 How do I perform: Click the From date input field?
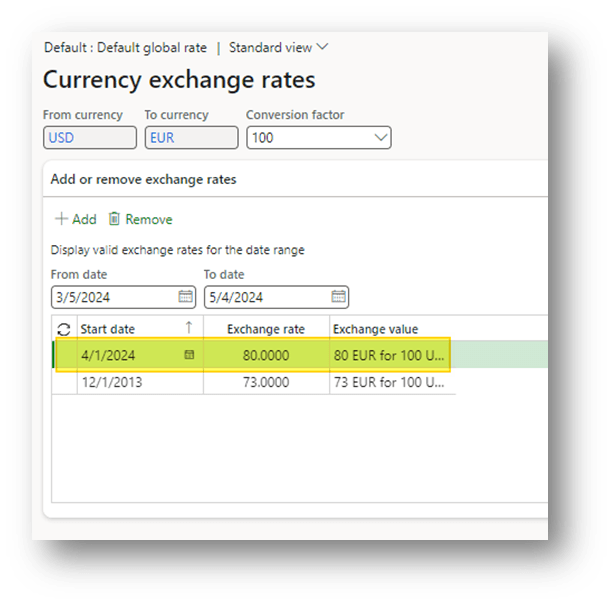pos(112,297)
